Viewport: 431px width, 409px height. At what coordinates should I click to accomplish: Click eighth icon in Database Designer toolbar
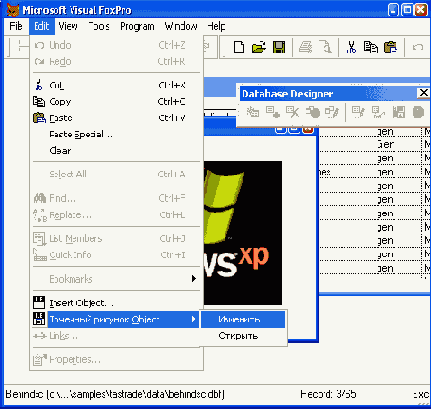coord(399,112)
